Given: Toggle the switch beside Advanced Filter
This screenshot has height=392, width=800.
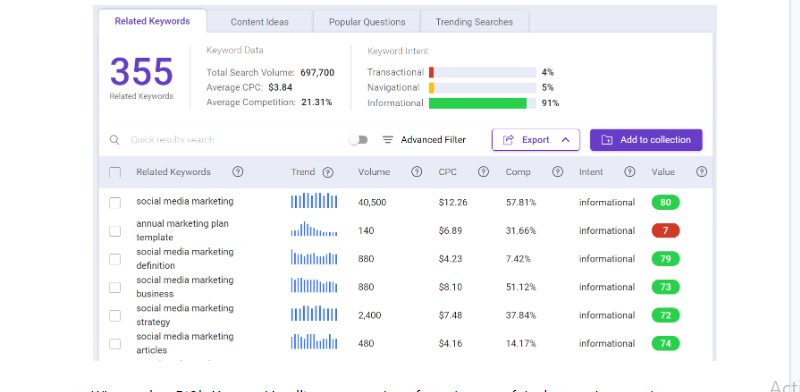Looking at the screenshot, I should (358, 140).
